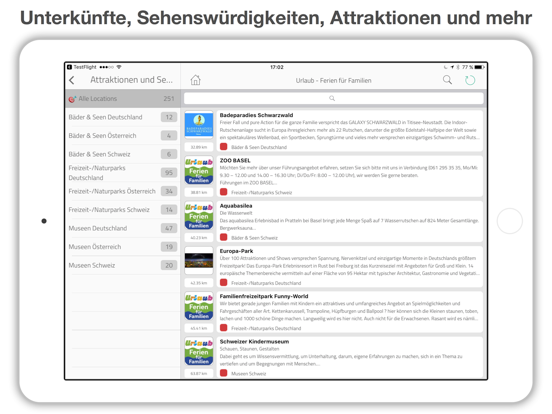Screen dimensions: 552x414
Task: Select Museen Österreich category
Action: [123, 247]
